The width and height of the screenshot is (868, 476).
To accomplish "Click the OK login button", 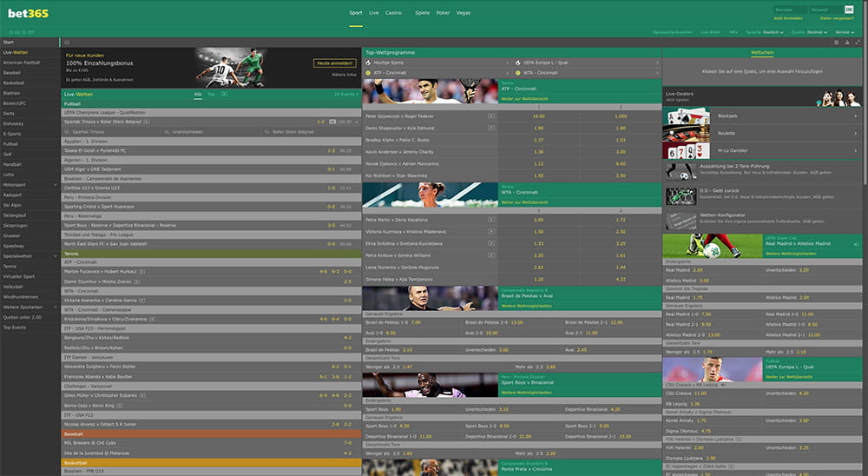I will coord(849,10).
